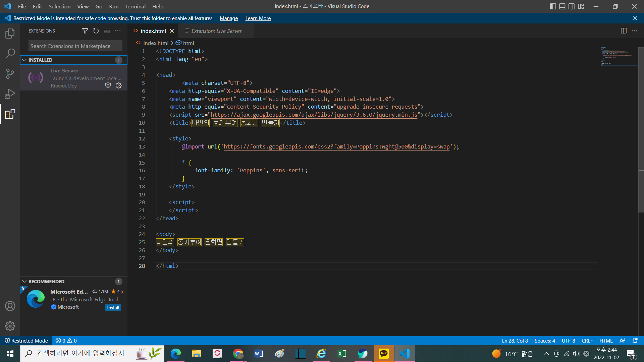
Task: Customize layout icon in title bar
Action: click(x=581, y=6)
